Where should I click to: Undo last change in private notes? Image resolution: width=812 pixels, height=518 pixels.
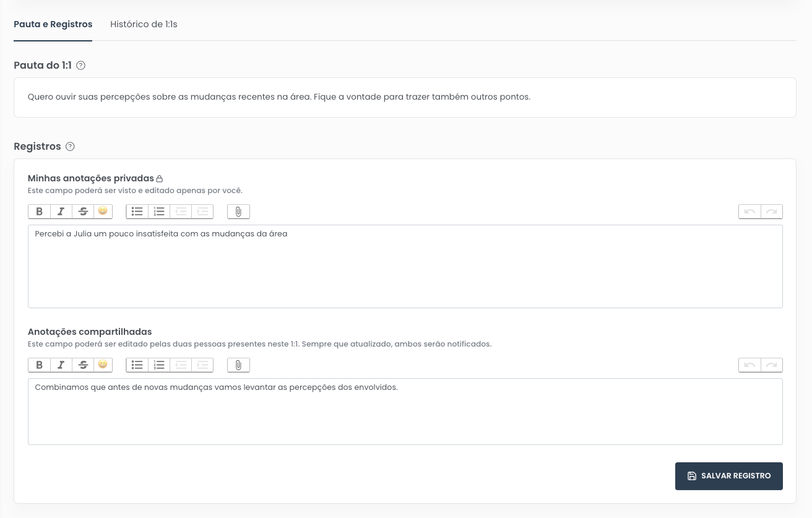[x=749, y=211]
